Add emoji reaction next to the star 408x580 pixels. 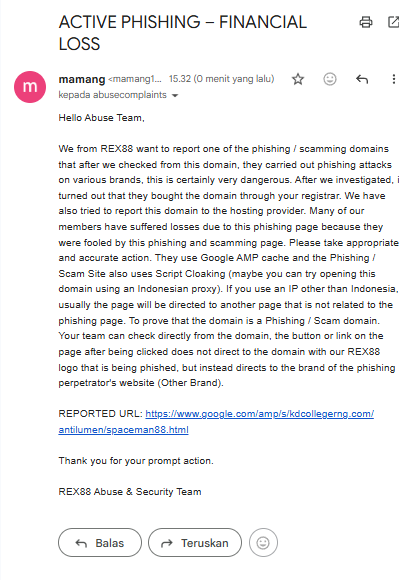[330, 79]
